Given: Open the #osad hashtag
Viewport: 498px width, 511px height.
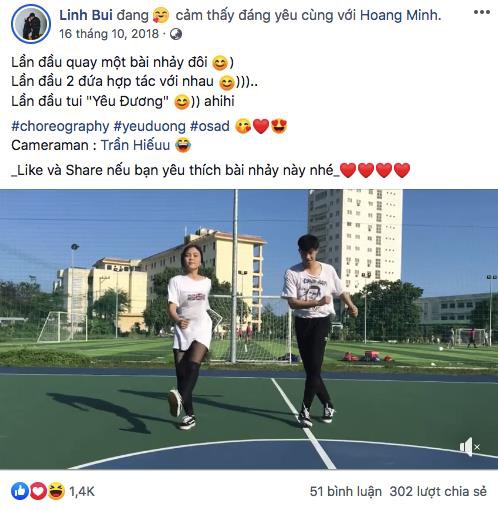Looking at the screenshot, I should pyautogui.click(x=210, y=126).
